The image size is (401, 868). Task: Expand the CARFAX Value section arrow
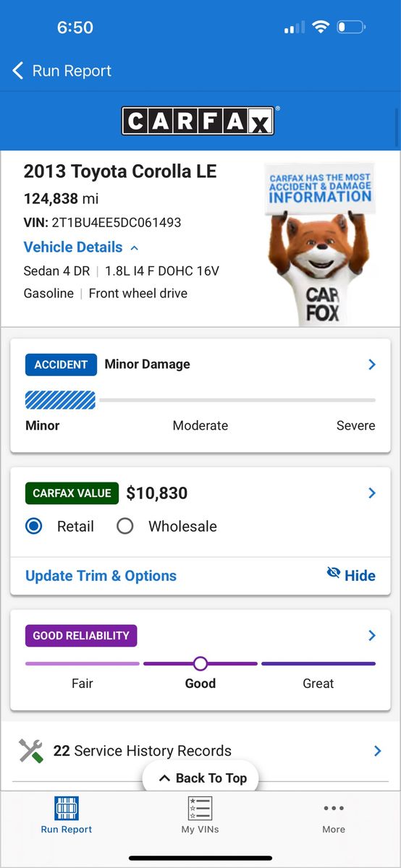click(x=372, y=493)
